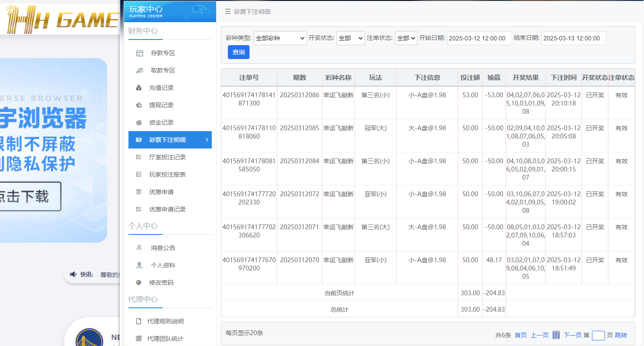Click the 跳转 link
Image resolution: width=644 pixels, height=346 pixels.
pos(621,335)
